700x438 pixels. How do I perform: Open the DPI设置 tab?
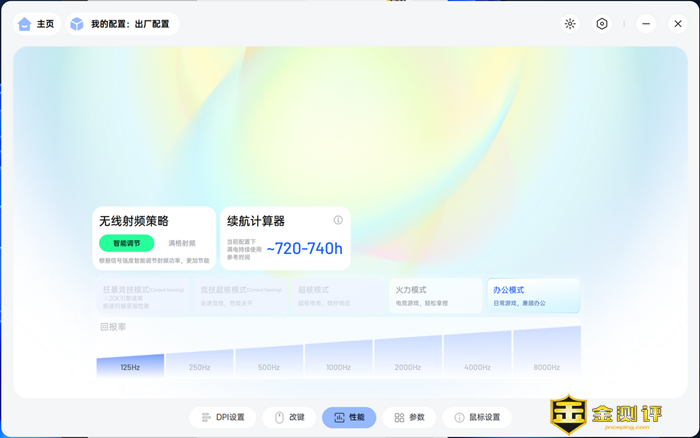click(x=223, y=417)
